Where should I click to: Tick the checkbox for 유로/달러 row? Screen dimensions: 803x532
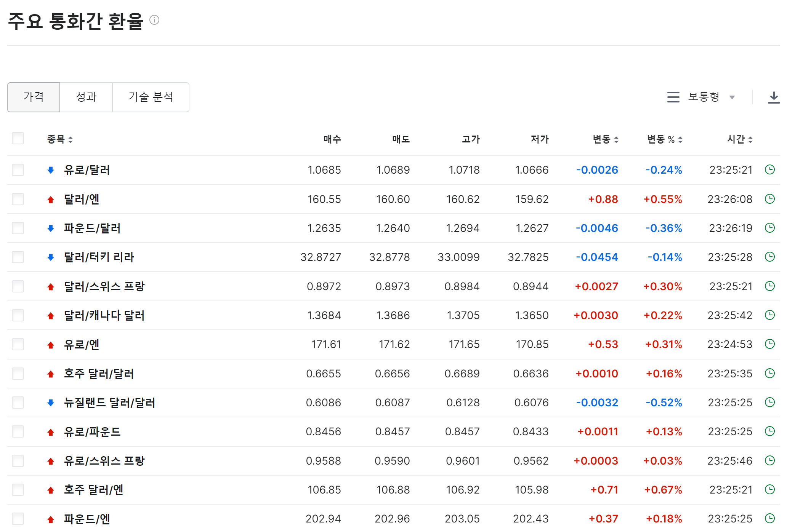pyautogui.click(x=18, y=170)
